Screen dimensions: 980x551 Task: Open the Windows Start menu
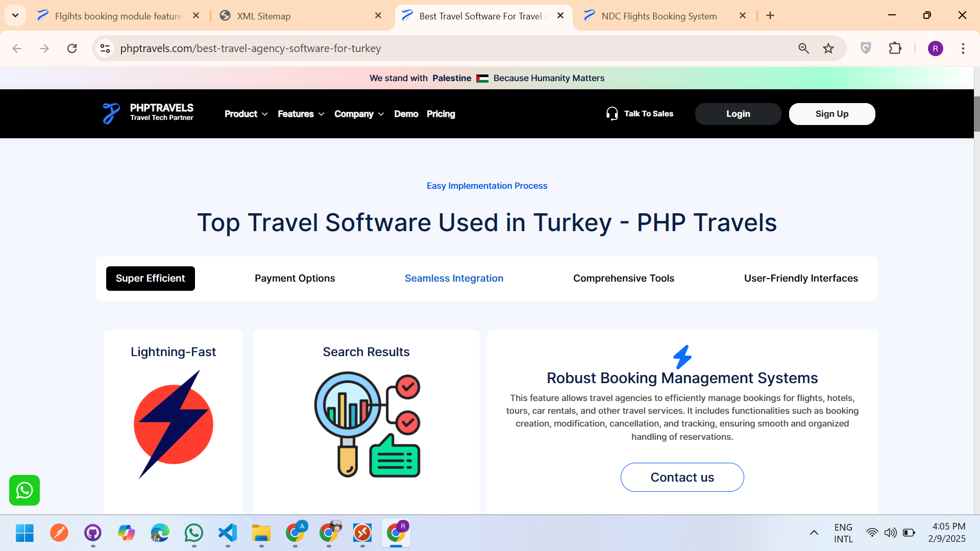click(x=24, y=533)
